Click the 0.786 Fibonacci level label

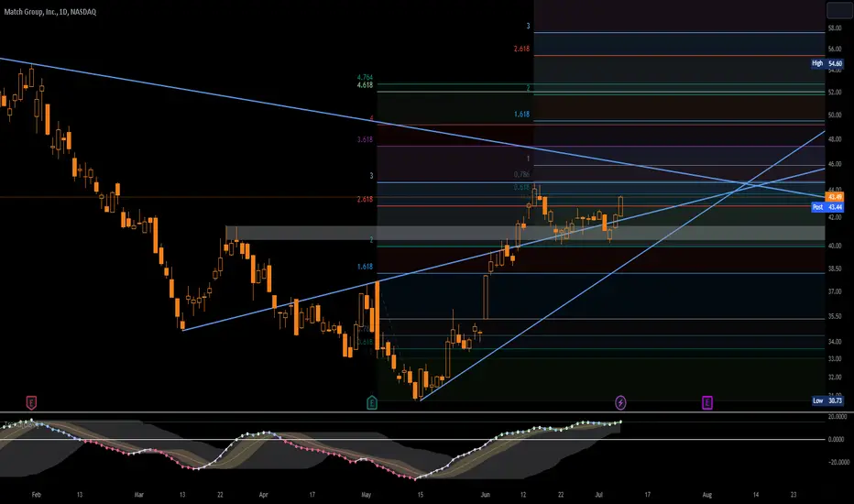[521, 174]
